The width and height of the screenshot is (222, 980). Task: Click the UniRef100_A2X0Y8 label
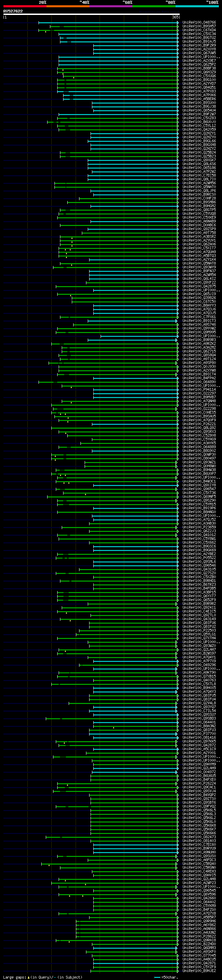point(199,49)
